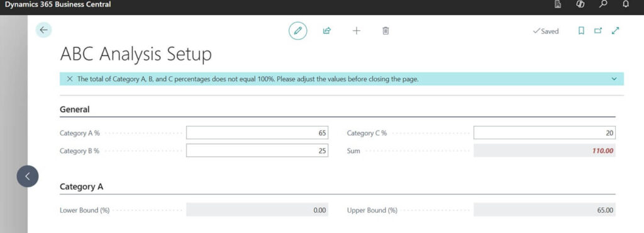Toggle edit mode with pencil icon

click(x=297, y=30)
